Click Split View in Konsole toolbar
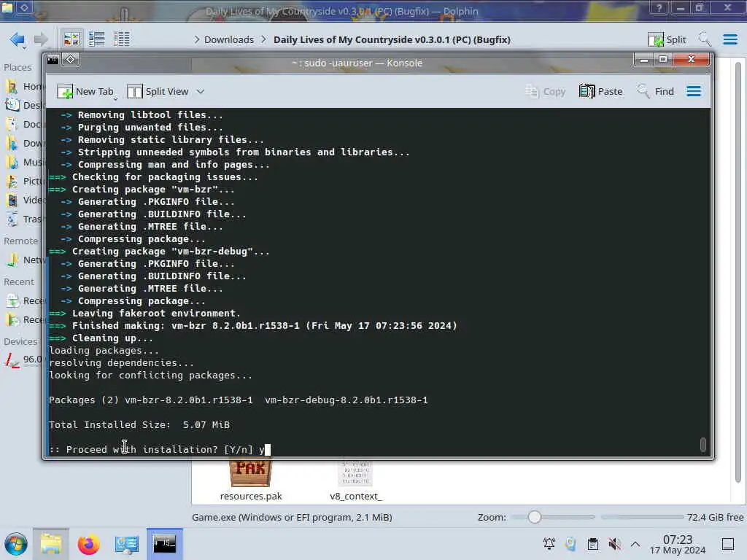 click(x=158, y=91)
